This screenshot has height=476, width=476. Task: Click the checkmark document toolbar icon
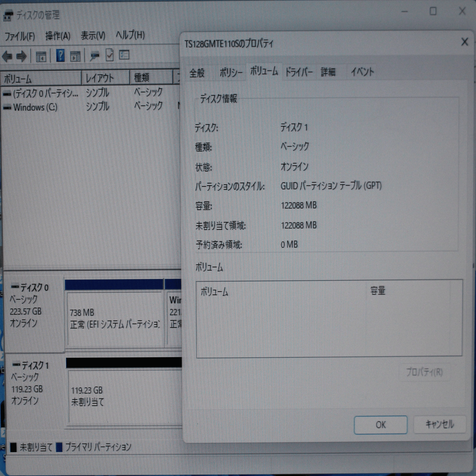coord(110,56)
